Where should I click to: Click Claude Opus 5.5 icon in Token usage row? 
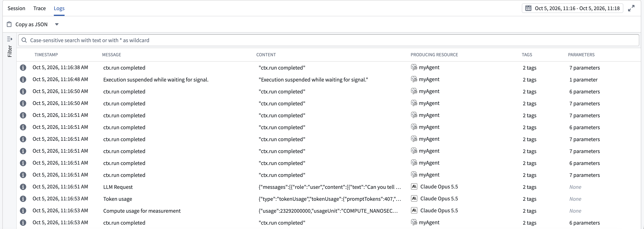click(414, 198)
